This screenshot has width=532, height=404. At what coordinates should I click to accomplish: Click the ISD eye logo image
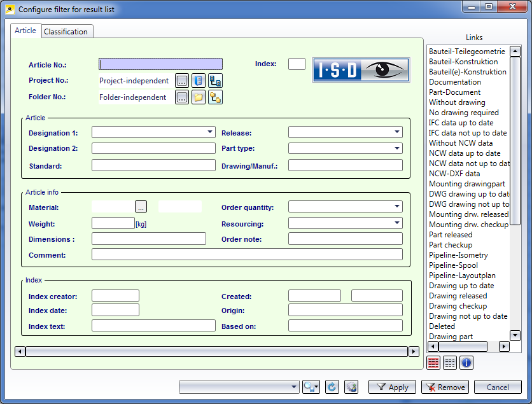click(361, 69)
